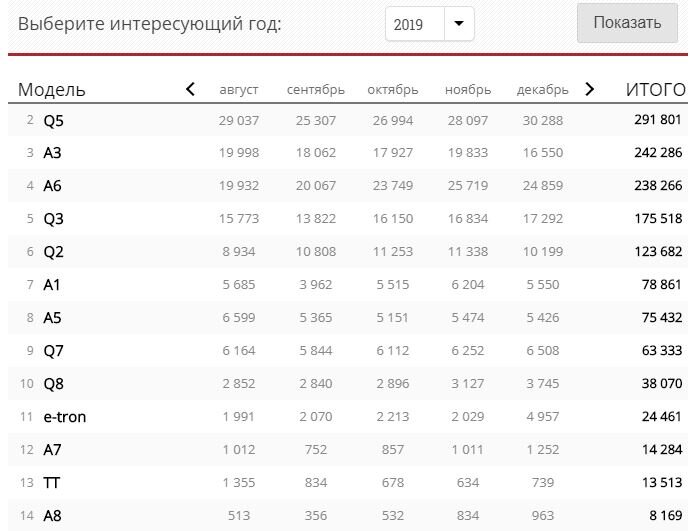The width and height of the screenshot is (693, 531).
Task: Click Q5 total 291 801
Action: (658, 120)
